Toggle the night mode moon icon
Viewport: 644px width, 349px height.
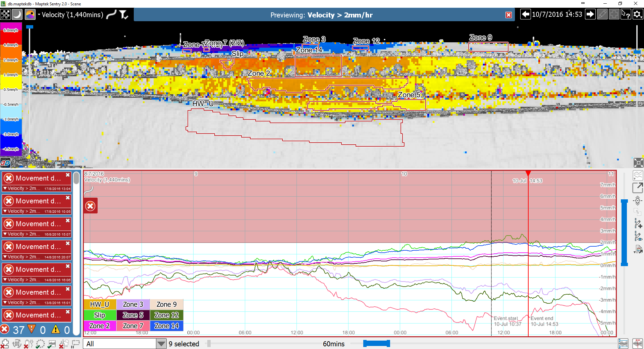(17, 15)
